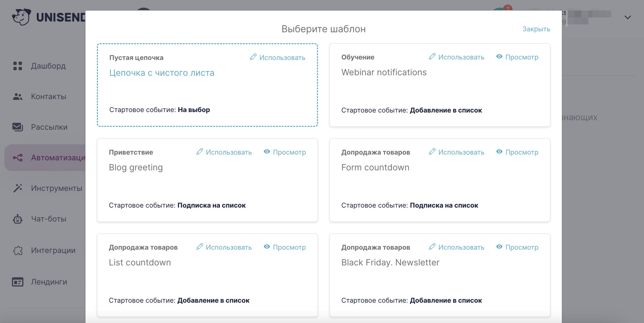
Task: Click eye icon on Webinar notifications card
Action: tap(499, 56)
